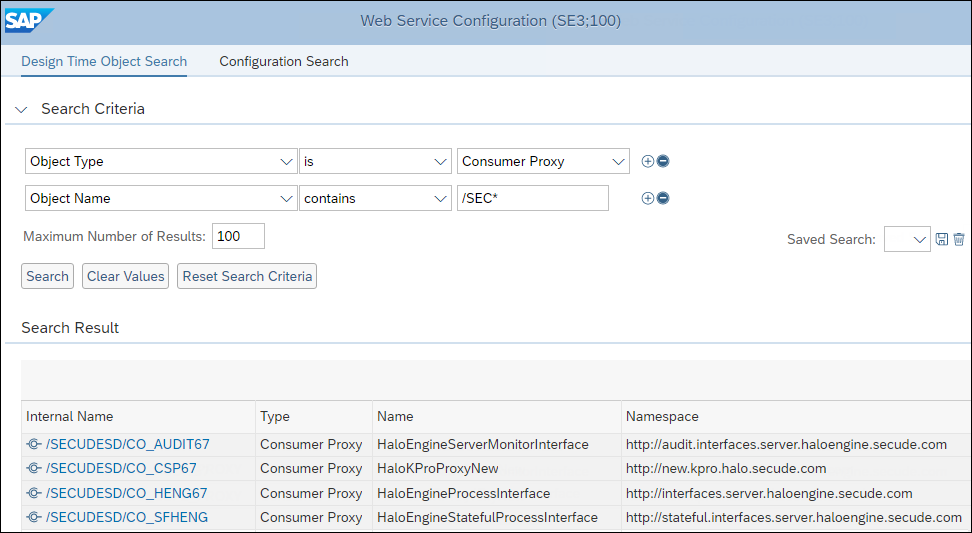Screen dimensions: 972x533
Task: Click the proxy icon beside /SECUDESD/CO_HENG67
Action: 34,493
